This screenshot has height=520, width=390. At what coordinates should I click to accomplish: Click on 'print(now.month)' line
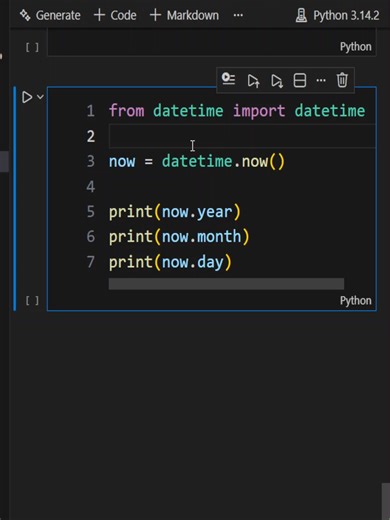click(179, 237)
